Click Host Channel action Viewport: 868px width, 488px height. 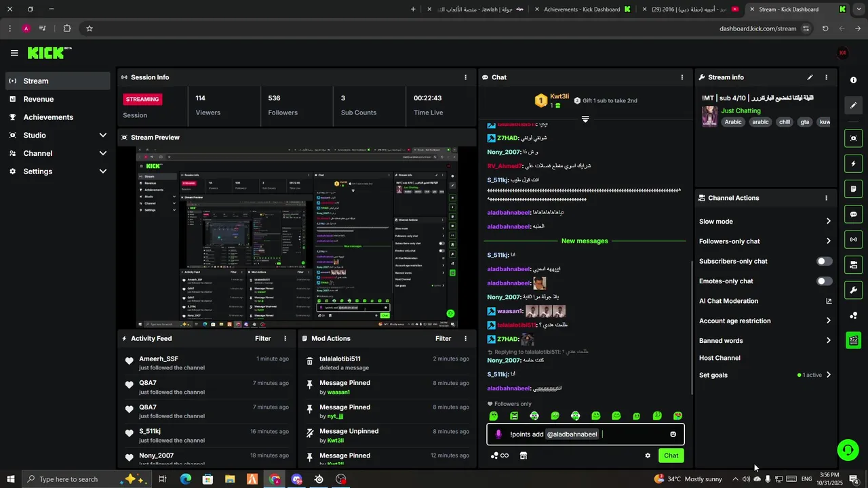coord(719,358)
